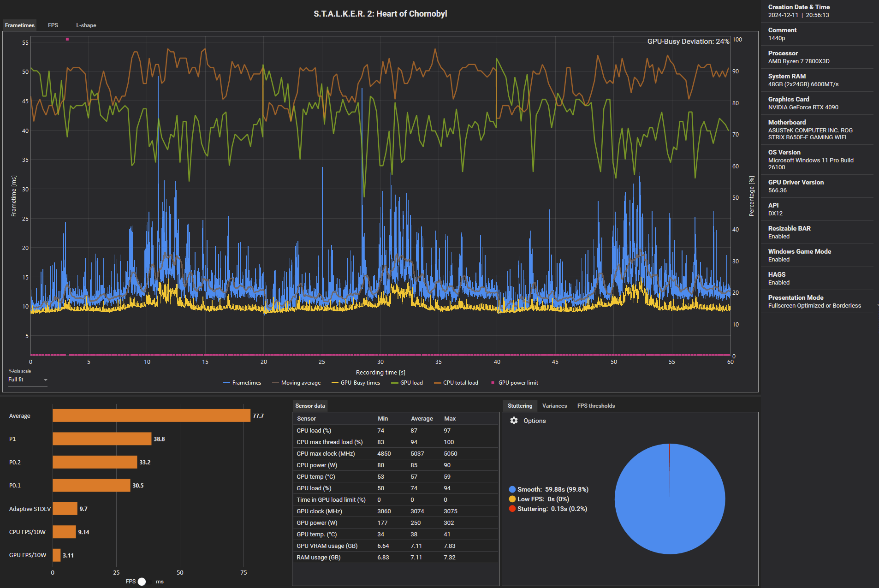
Task: Switch to the FPS chart tab
Action: 53,25
